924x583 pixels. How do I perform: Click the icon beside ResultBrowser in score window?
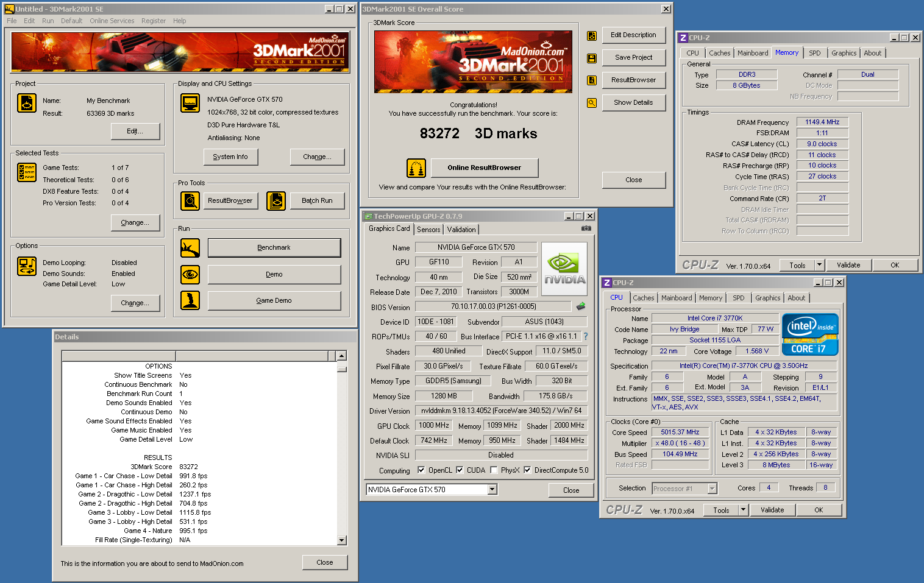(591, 80)
